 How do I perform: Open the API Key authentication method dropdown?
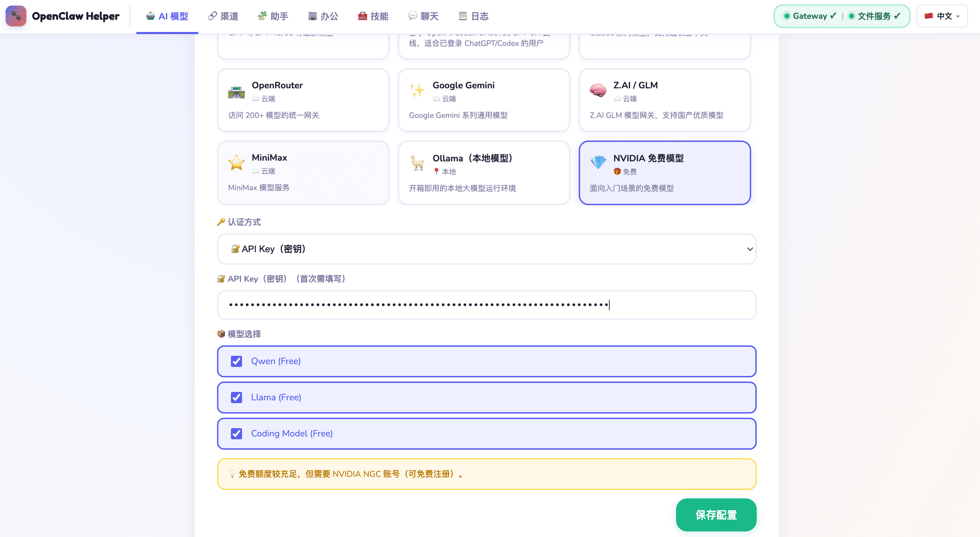(486, 249)
